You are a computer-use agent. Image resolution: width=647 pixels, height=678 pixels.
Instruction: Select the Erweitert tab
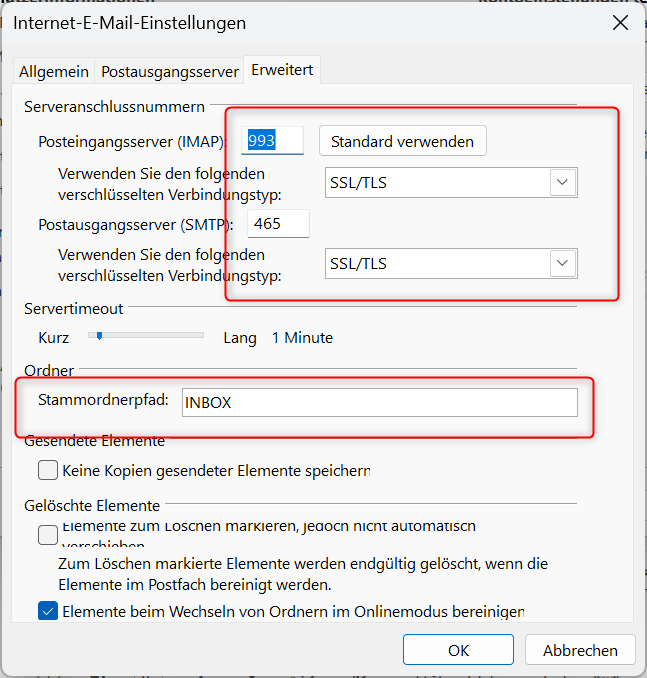[x=282, y=70]
